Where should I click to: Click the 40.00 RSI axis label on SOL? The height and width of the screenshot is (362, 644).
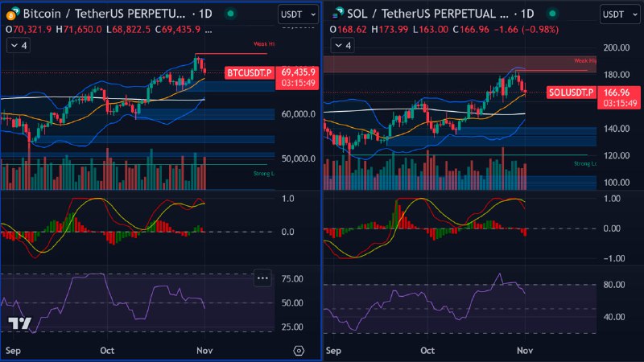614,317
